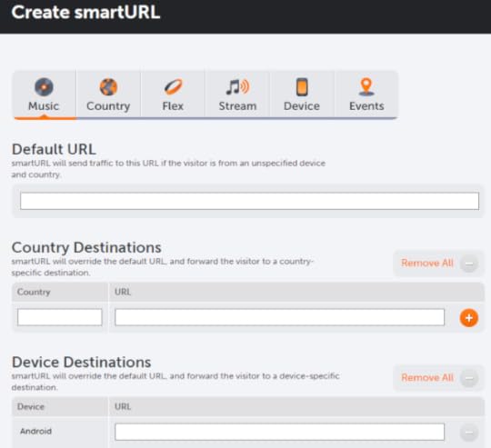Click the country destination URL field
The height and width of the screenshot is (448, 491).
pos(280,317)
